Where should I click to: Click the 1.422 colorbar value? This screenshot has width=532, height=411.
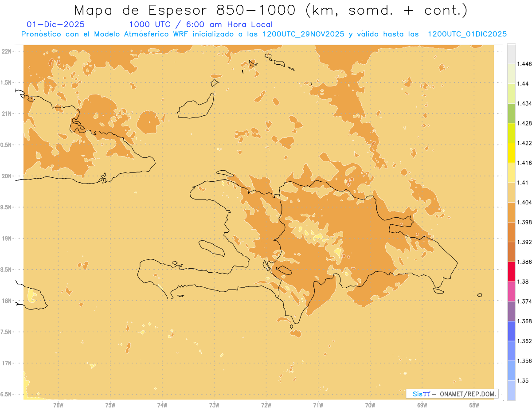point(524,143)
